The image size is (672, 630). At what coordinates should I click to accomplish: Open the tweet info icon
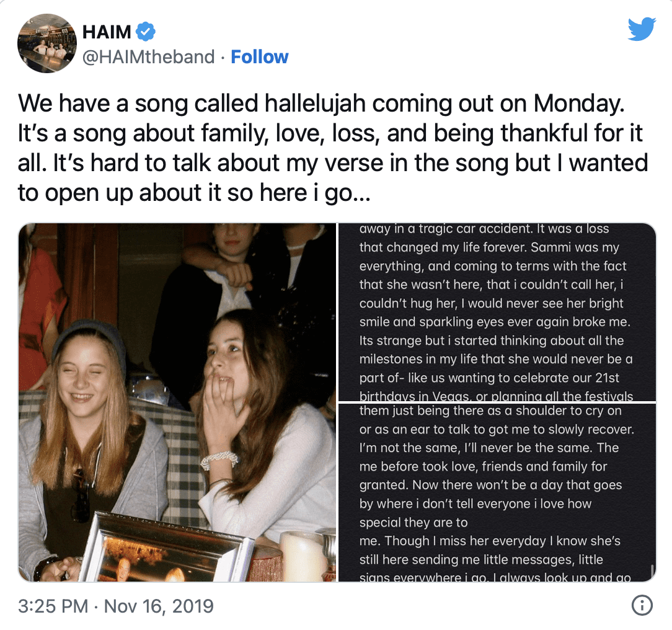pos(643,605)
